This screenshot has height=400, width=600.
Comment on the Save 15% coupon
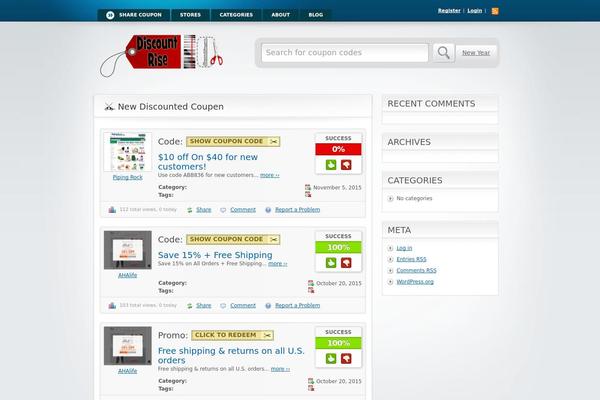(x=243, y=305)
